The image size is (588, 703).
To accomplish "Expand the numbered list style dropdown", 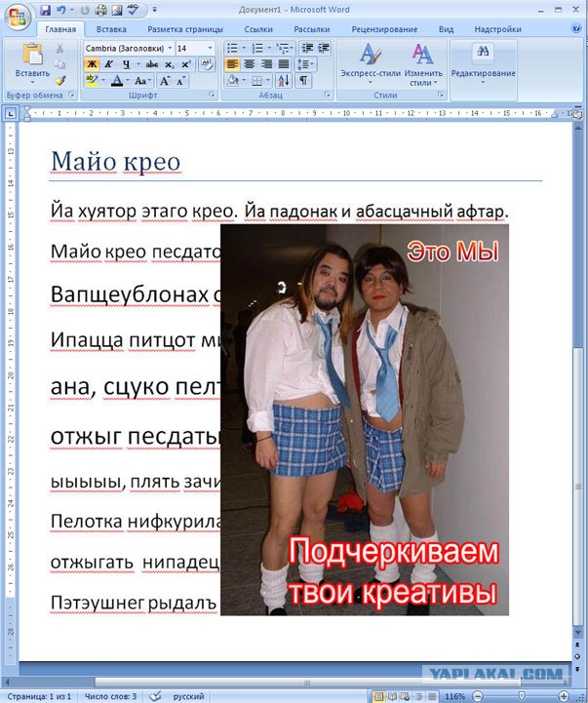I will pyautogui.click(x=269, y=48).
